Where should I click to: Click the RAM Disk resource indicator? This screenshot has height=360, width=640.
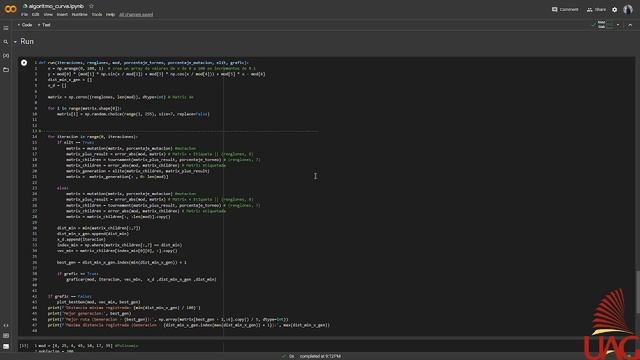pyautogui.click(x=605, y=25)
